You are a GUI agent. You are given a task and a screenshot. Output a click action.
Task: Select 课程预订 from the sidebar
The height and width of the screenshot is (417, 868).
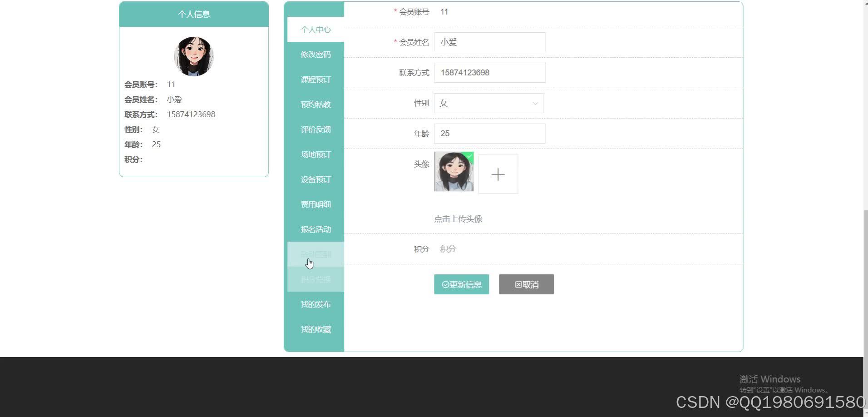316,79
